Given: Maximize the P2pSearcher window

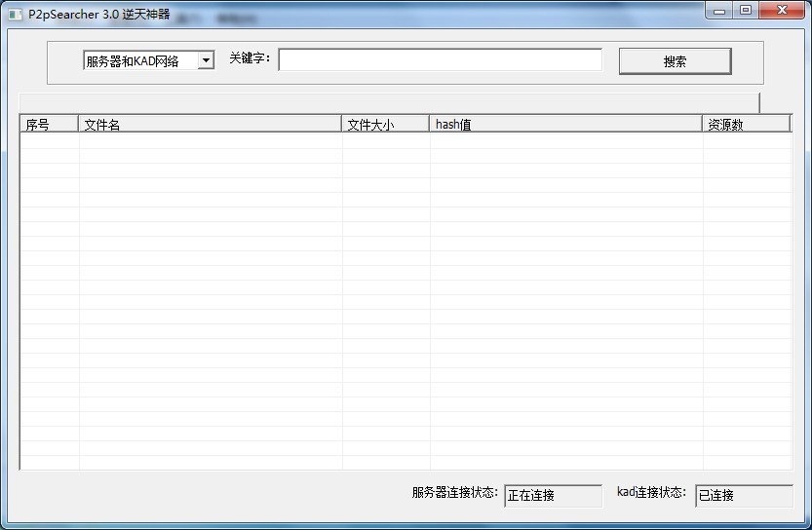Looking at the screenshot, I should pyautogui.click(x=746, y=11).
